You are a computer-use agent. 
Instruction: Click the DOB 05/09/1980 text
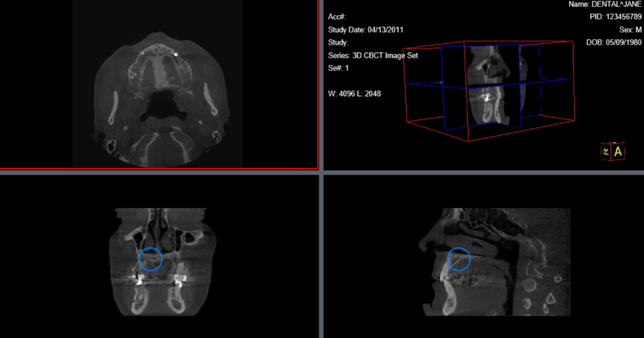pos(614,43)
